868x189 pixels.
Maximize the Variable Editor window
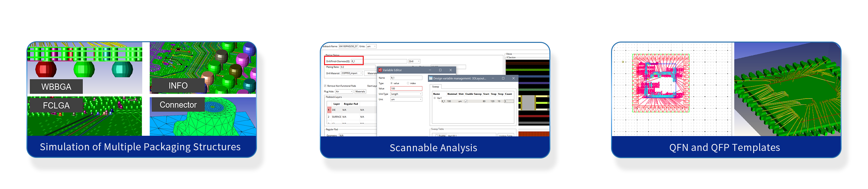tap(440, 70)
